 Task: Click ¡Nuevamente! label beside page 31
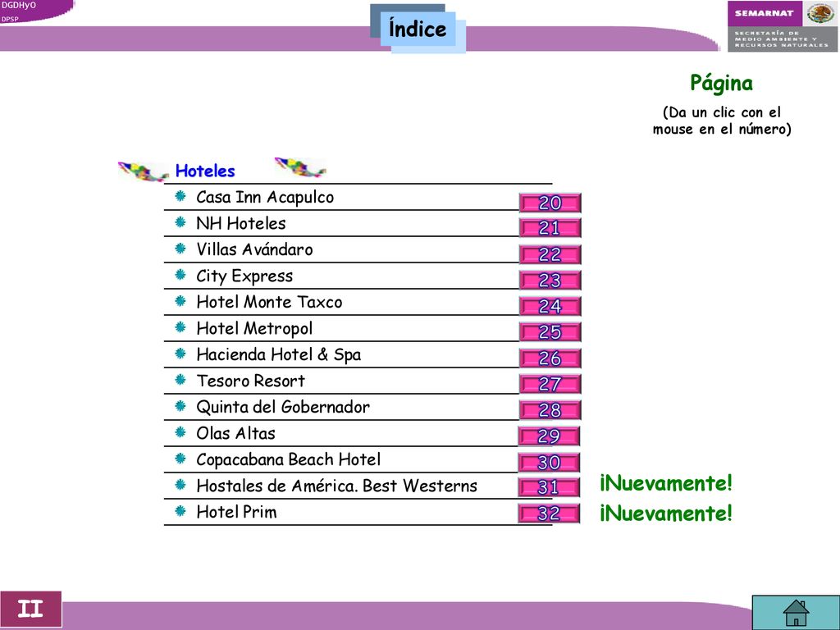(x=666, y=483)
